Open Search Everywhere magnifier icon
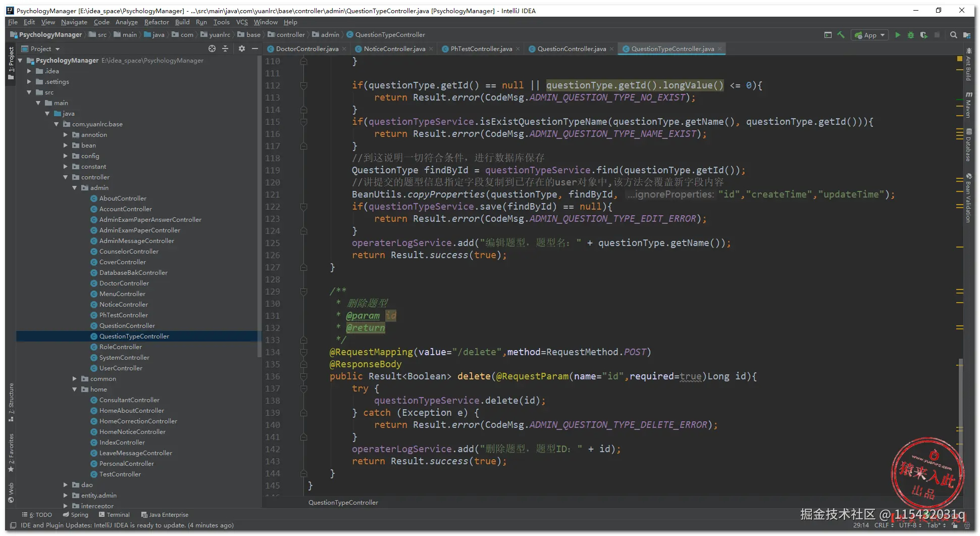 (954, 35)
